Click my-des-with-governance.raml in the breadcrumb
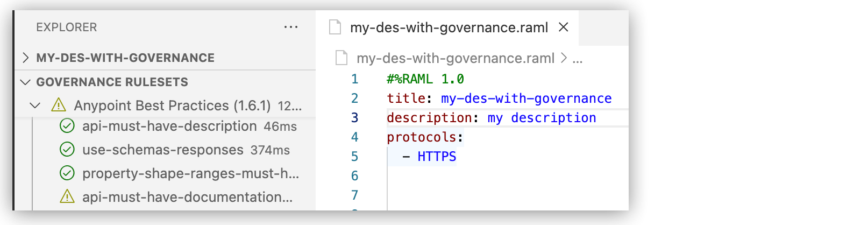 (x=455, y=58)
